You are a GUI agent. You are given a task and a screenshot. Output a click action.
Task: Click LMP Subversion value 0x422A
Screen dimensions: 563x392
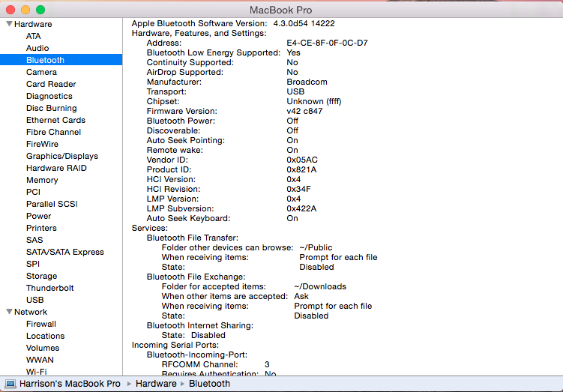click(x=301, y=208)
